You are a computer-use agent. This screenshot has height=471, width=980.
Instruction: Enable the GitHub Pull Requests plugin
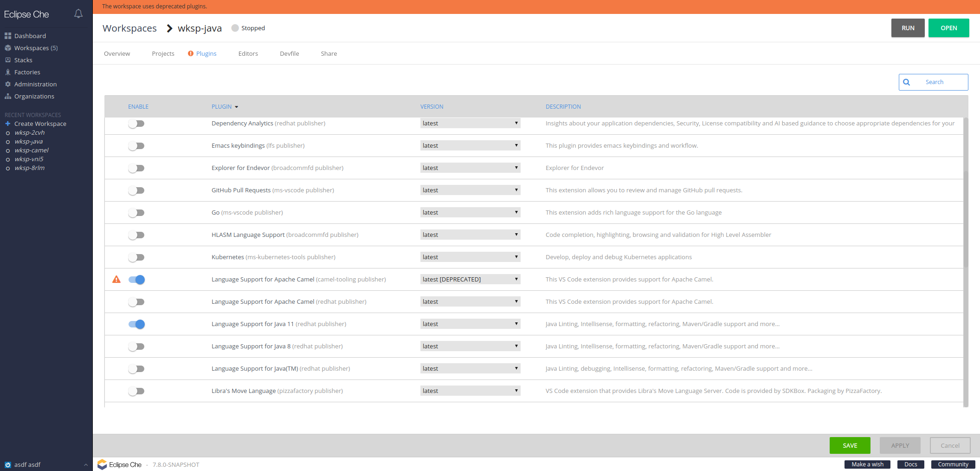click(136, 190)
